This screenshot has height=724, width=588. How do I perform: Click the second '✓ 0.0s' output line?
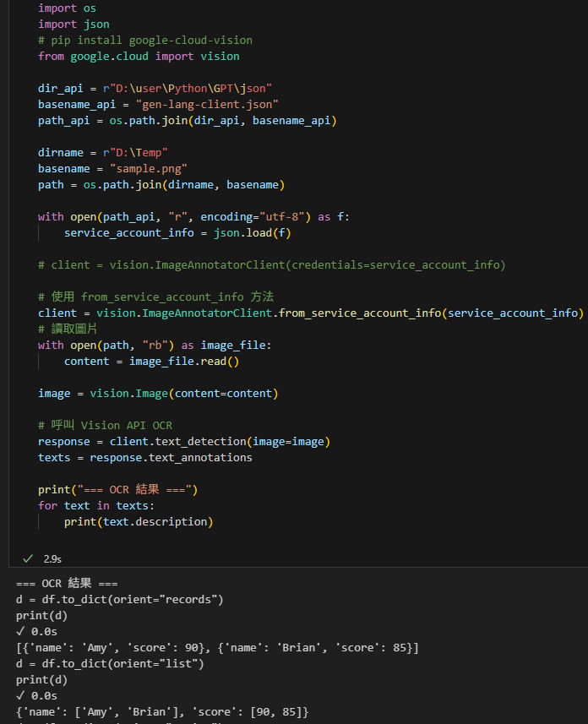click(36, 695)
